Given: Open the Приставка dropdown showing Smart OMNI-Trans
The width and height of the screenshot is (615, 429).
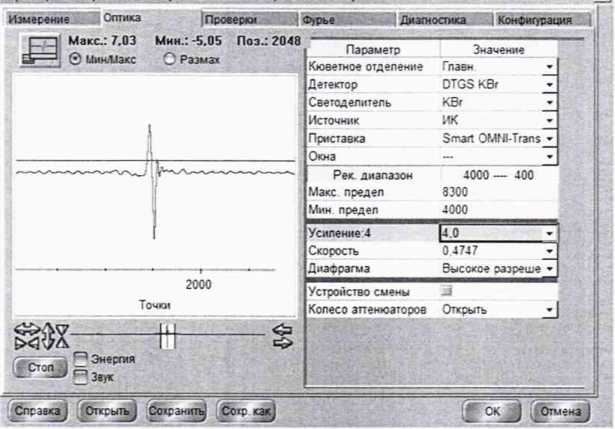Looking at the screenshot, I should pos(549,138).
